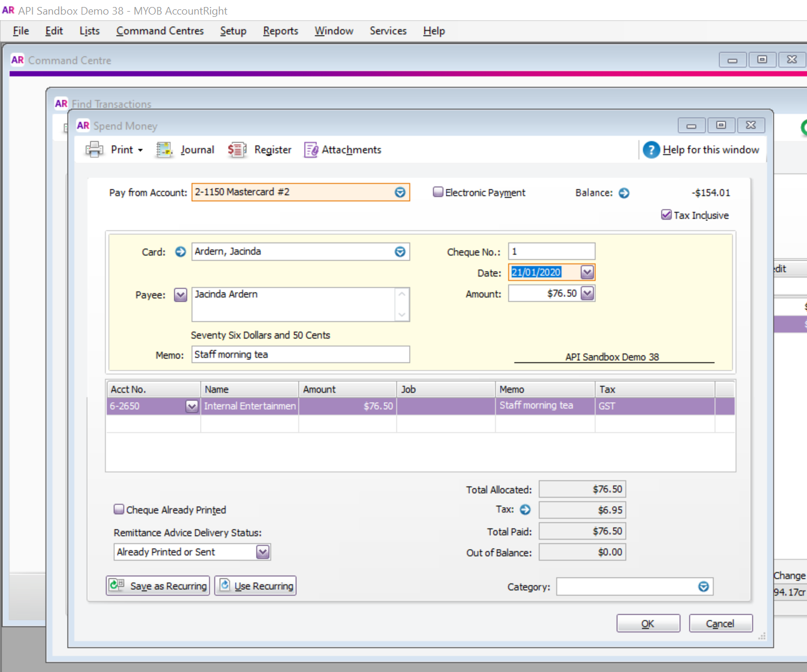Open the Command Centres menu

click(x=160, y=31)
